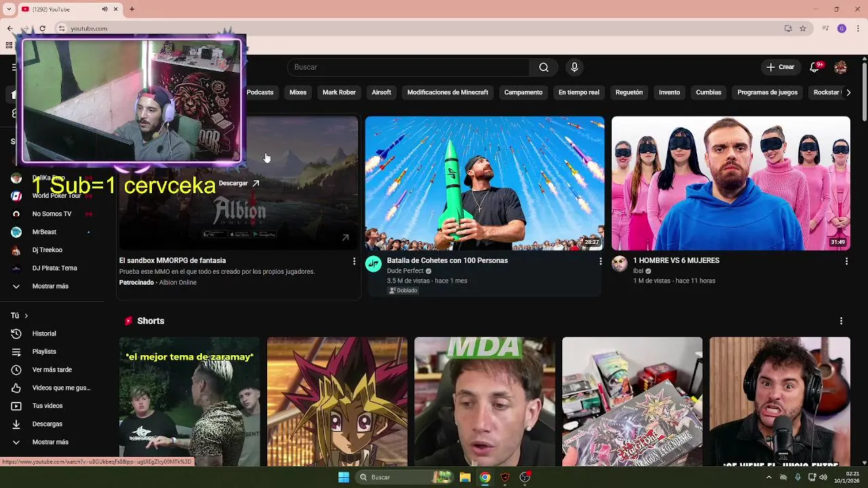Select the En tiempo real chip
The width and height of the screenshot is (868, 488).
pyautogui.click(x=578, y=92)
